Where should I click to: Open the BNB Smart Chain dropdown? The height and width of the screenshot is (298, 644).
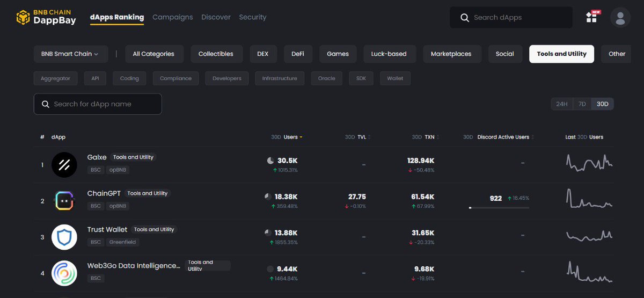point(70,54)
